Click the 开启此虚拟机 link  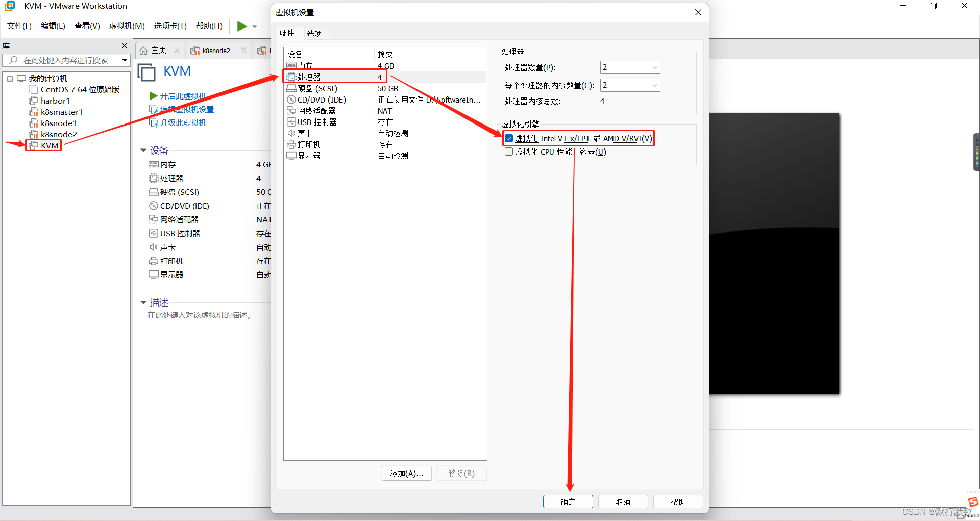click(x=183, y=96)
